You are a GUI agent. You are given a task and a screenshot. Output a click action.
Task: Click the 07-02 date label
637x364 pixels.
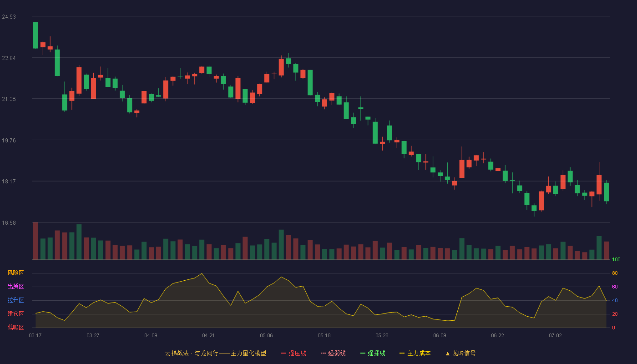click(555, 335)
